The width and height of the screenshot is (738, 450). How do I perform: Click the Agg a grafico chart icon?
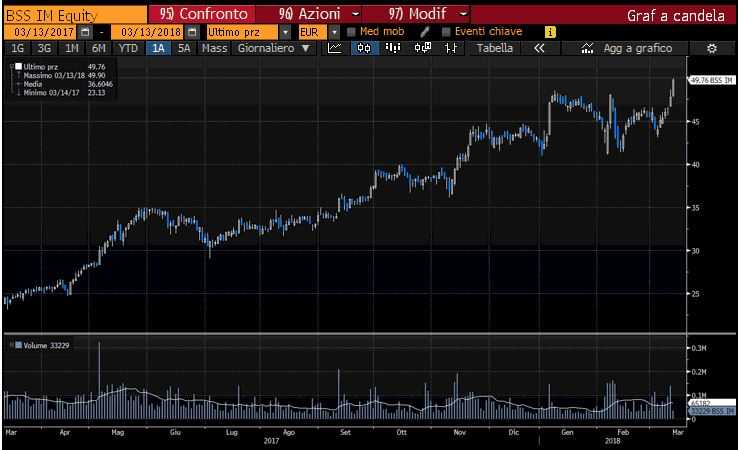click(x=587, y=48)
